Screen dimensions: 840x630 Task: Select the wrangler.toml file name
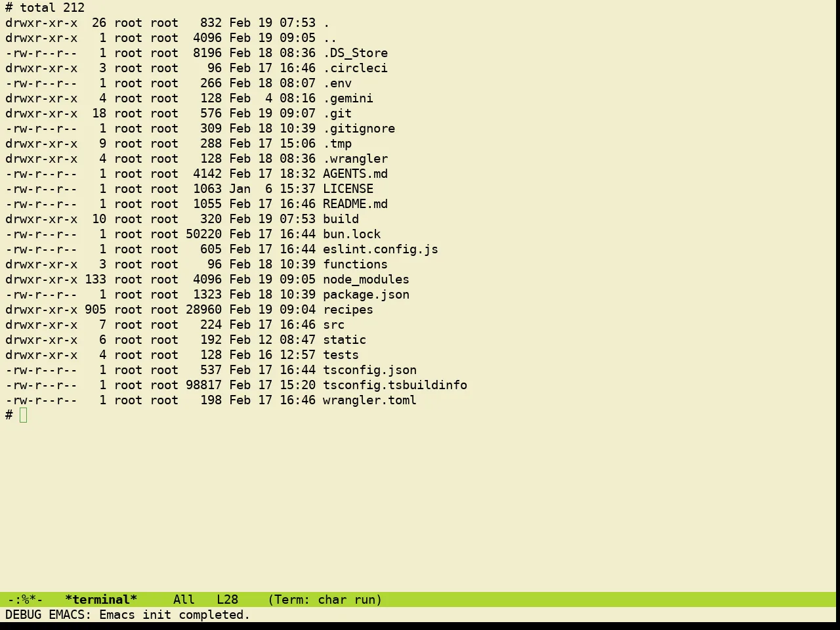(369, 400)
